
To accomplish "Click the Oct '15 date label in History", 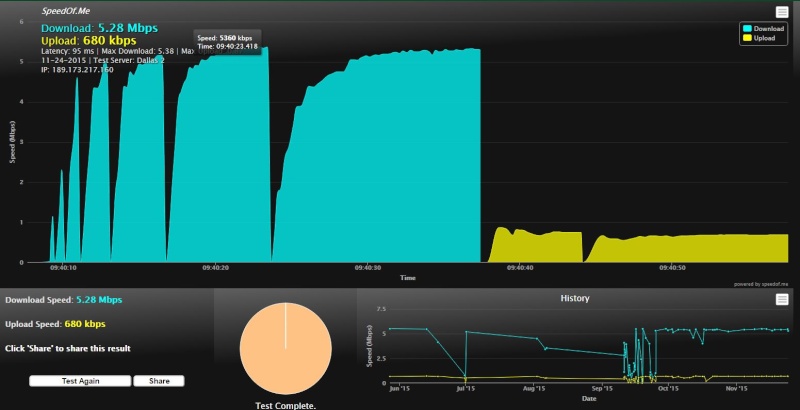I will 668,389.
